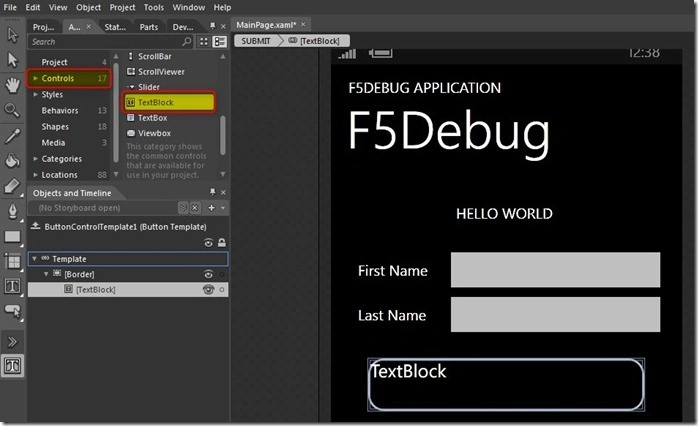Select the last-used TextBlock asset tool
Screen dimensions: 698x426
12,366
